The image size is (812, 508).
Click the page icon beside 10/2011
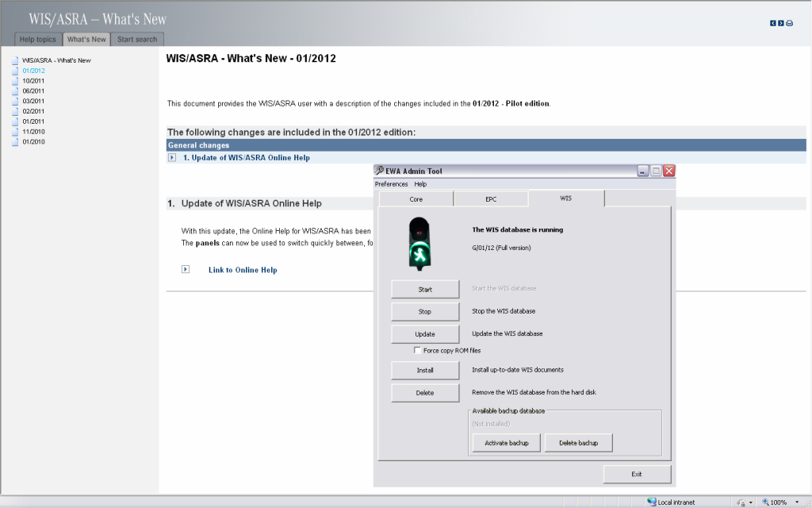[x=15, y=81]
